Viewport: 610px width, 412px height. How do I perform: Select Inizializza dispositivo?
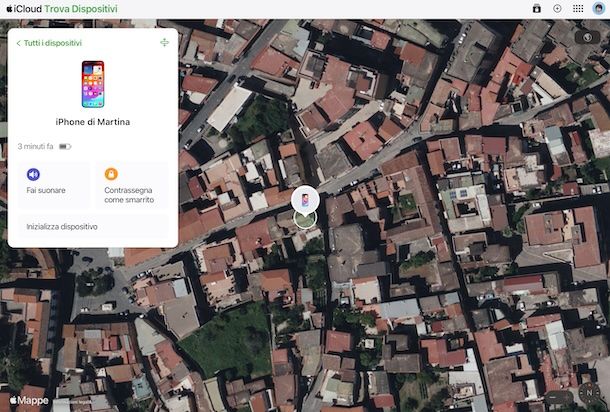click(x=93, y=226)
